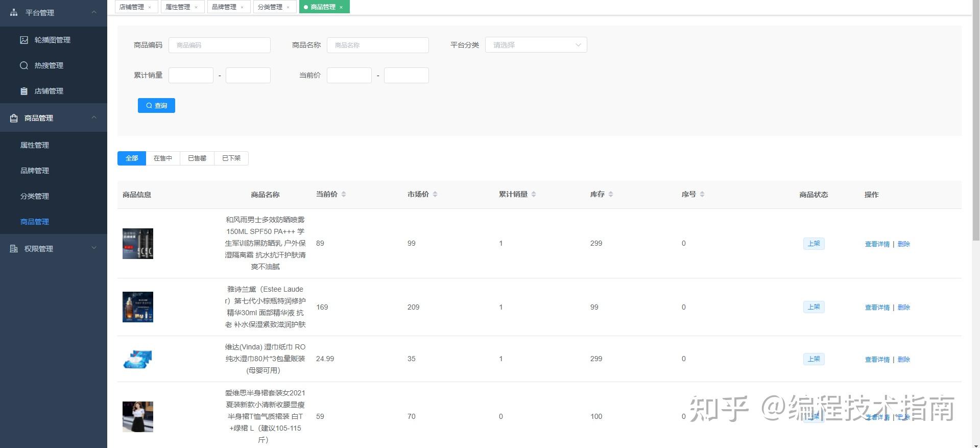
Task: Collapse the 平台管理 menu group
Action: [94, 12]
